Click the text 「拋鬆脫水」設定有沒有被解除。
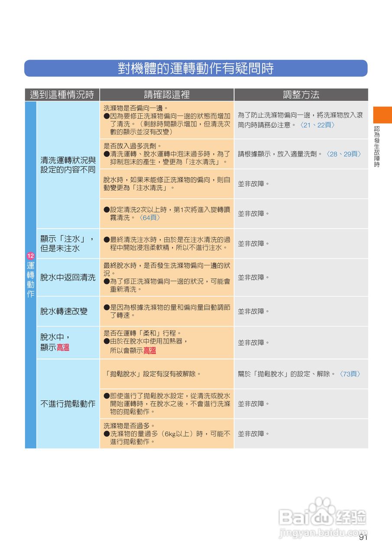Image resolution: width=392 pixels, height=555 pixels. (153, 374)
